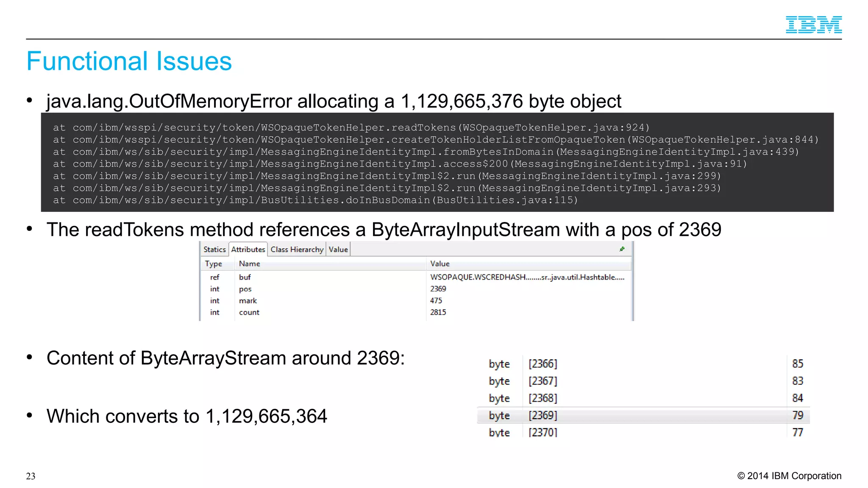Select byte row index 2368
868x488 pixels.
(x=542, y=398)
